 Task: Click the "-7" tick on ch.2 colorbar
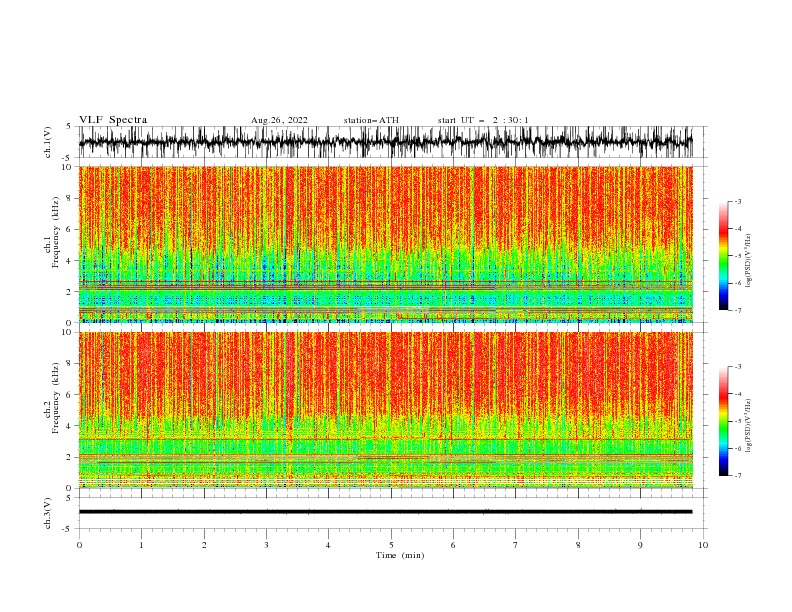point(737,475)
